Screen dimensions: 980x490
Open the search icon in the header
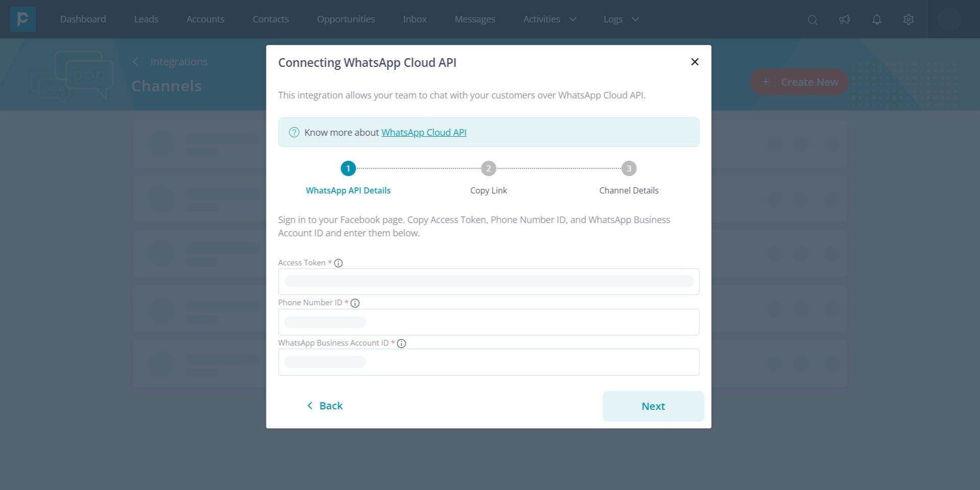pyautogui.click(x=813, y=20)
